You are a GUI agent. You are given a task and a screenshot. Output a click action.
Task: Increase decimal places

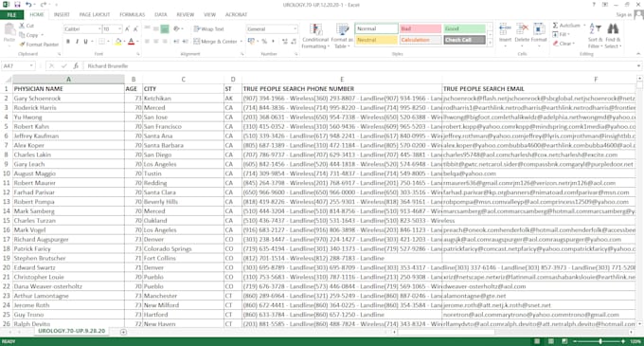click(285, 42)
